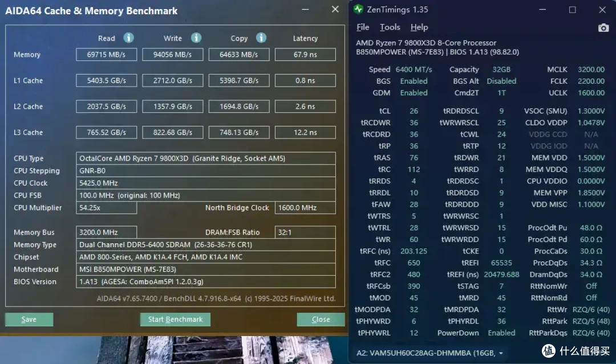Screen dimensions: 616x364
Task: Open the Tools menu in ZenTimings
Action: [x=390, y=27]
